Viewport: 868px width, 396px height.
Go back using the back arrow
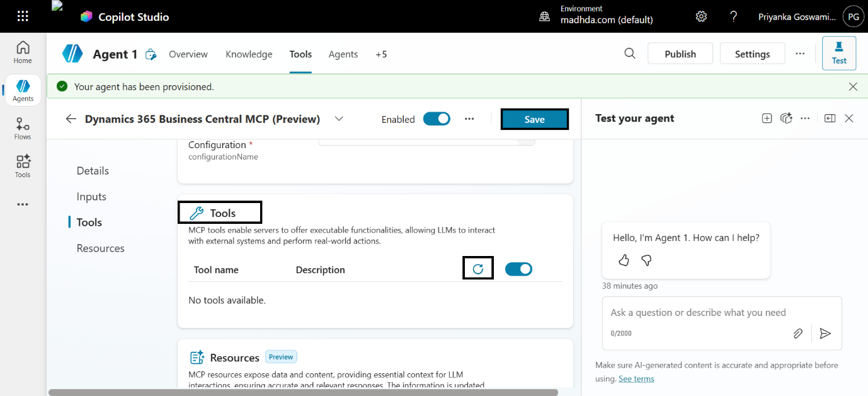pyautogui.click(x=71, y=119)
